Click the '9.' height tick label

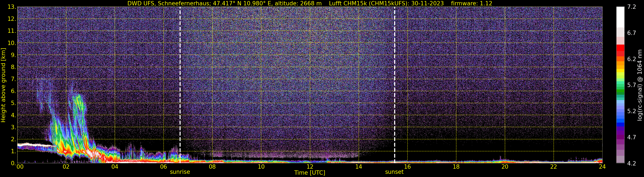pyautogui.click(x=13, y=55)
